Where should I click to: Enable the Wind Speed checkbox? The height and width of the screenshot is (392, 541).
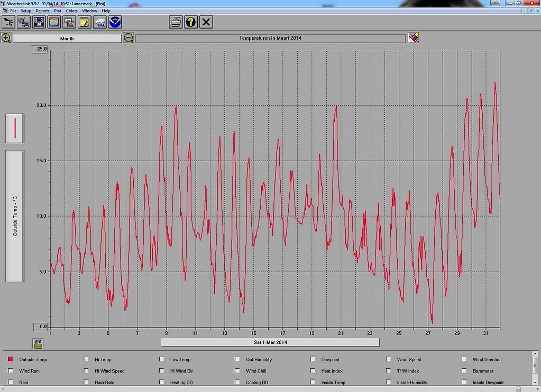[x=388, y=359]
